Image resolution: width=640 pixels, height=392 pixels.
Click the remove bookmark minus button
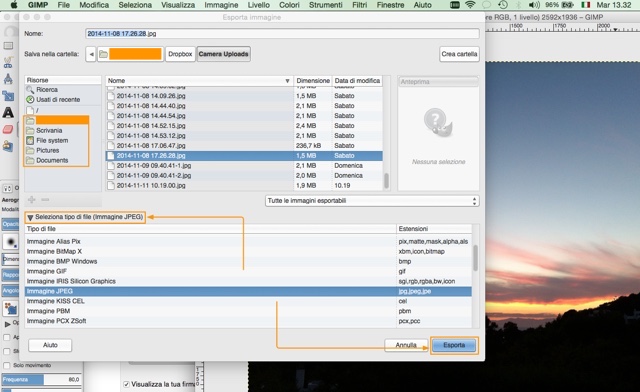coord(45,200)
